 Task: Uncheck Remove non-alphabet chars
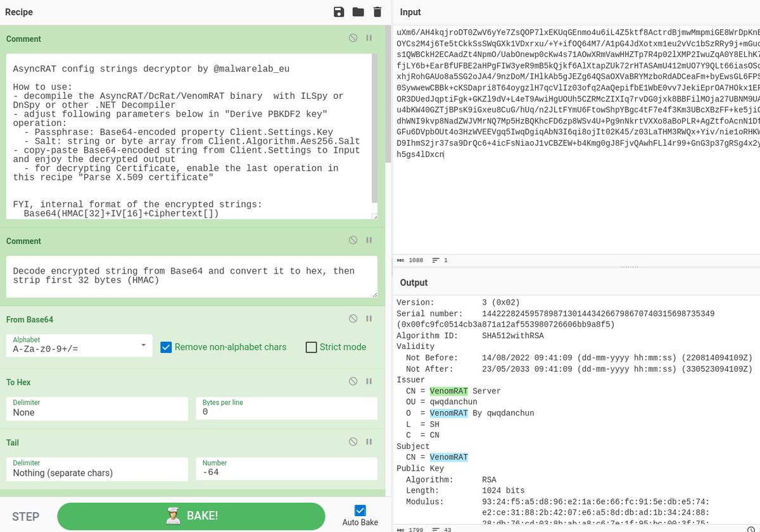point(166,347)
